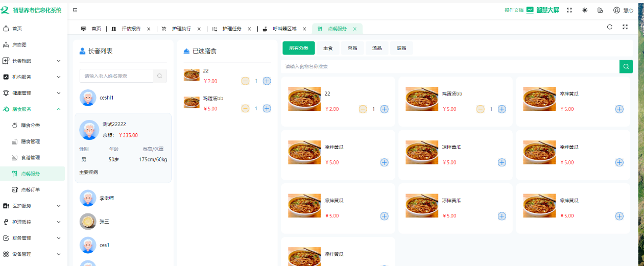
Task: Open the 操作文档 link
Action: (x=513, y=10)
